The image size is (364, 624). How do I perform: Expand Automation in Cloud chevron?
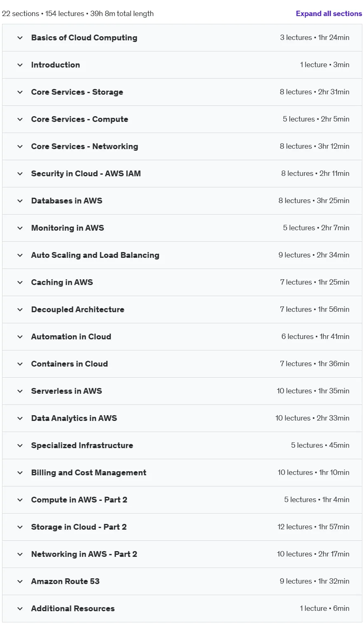pos(20,337)
